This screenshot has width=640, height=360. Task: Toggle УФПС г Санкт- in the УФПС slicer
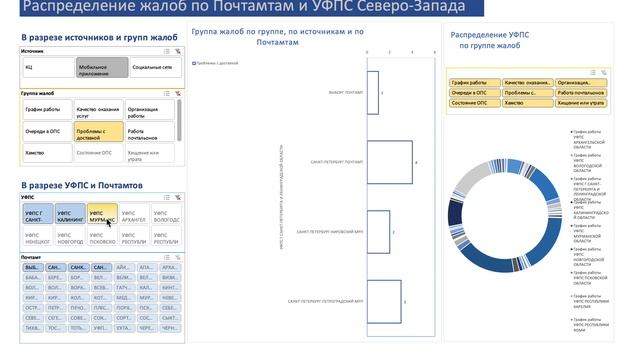[x=38, y=214]
